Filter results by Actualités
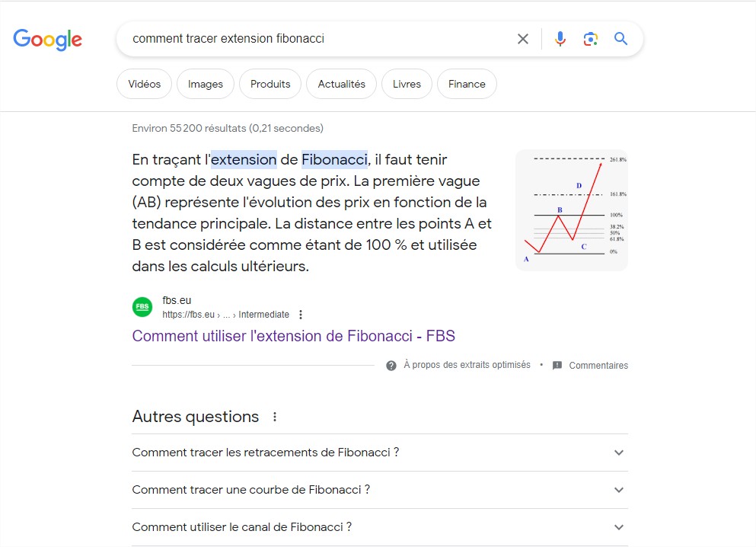The height and width of the screenshot is (547, 756). click(341, 84)
